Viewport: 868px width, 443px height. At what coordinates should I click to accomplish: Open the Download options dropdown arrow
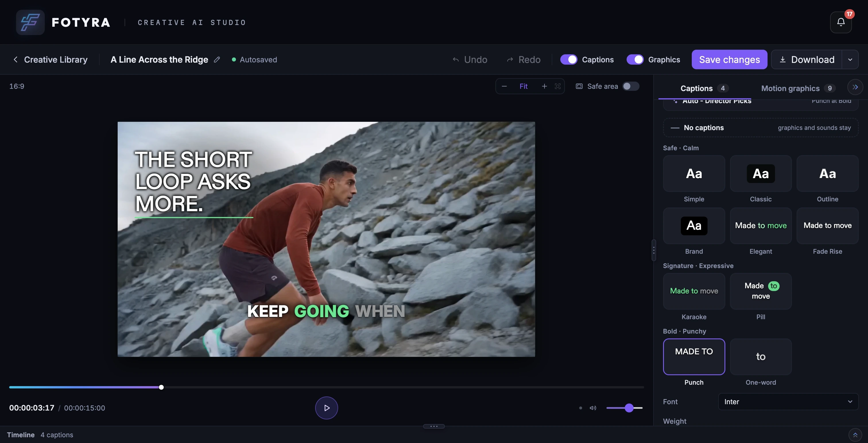point(850,60)
